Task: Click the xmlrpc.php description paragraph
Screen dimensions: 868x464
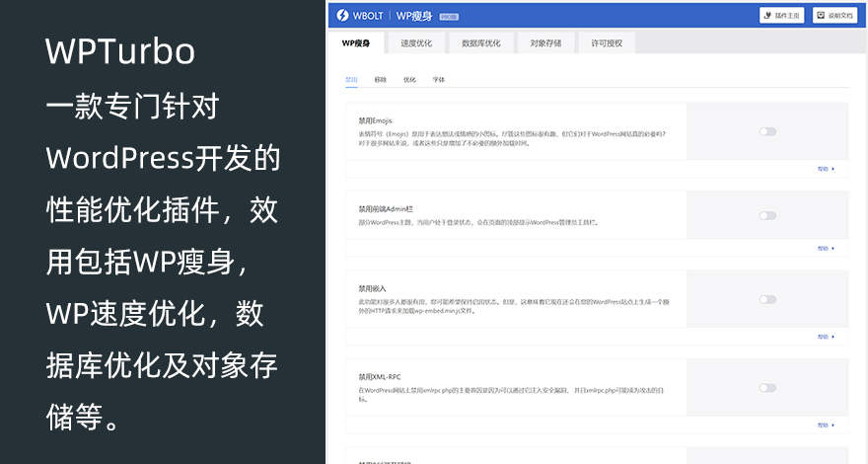Action: coord(511,395)
